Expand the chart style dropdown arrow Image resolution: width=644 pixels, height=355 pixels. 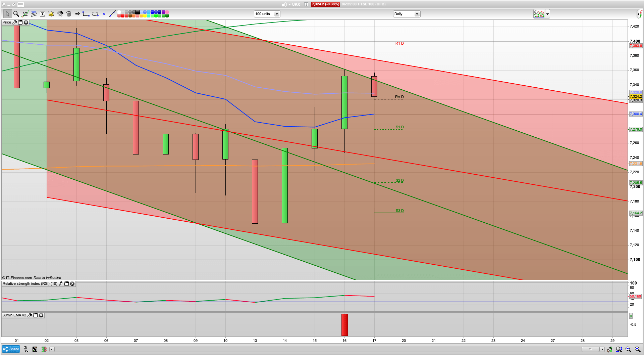coord(548,14)
